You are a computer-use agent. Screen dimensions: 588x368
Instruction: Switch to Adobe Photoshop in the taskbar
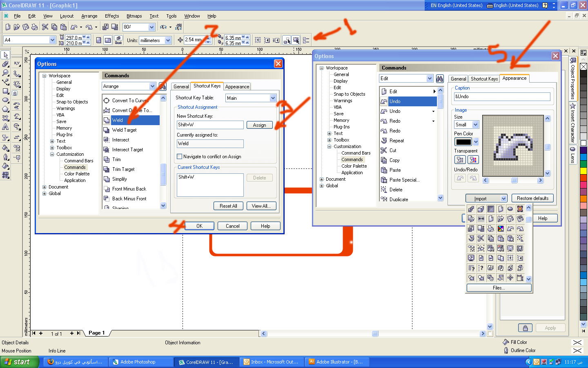pos(141,362)
